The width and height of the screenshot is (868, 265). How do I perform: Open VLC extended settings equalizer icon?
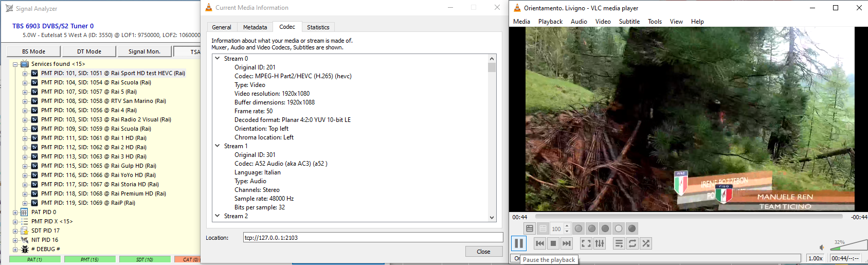(600, 243)
